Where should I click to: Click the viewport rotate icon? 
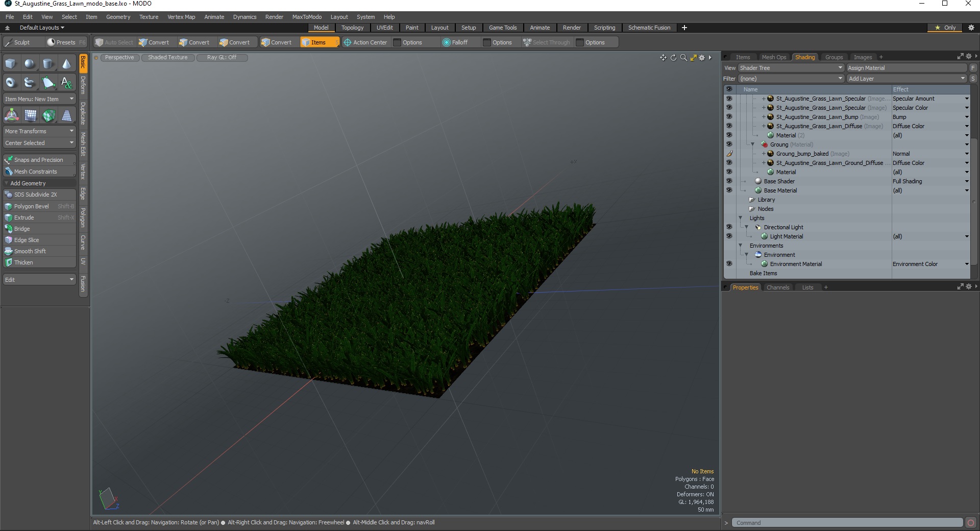[673, 58]
